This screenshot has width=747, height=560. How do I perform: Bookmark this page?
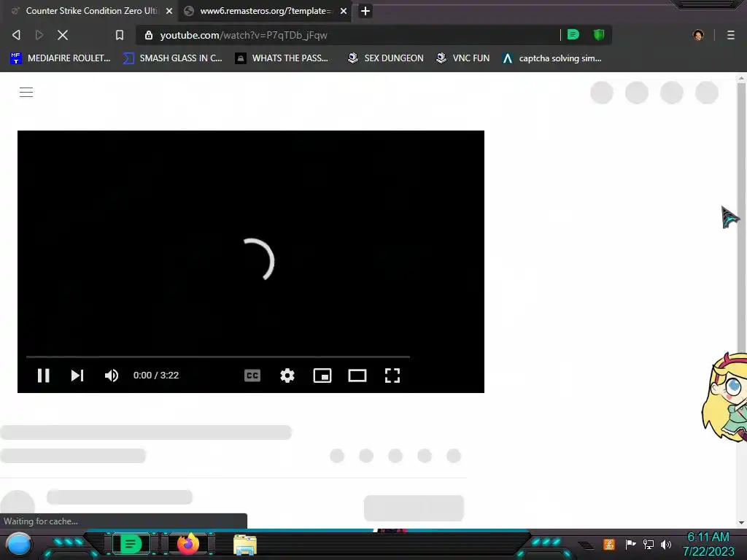[x=120, y=35]
